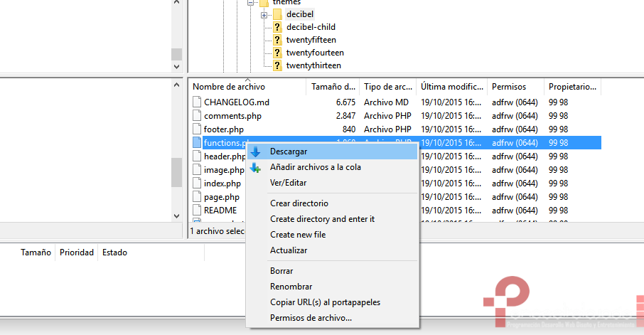
Task: Select the twentyfourteen tree item
Action: pyautogui.click(x=315, y=53)
